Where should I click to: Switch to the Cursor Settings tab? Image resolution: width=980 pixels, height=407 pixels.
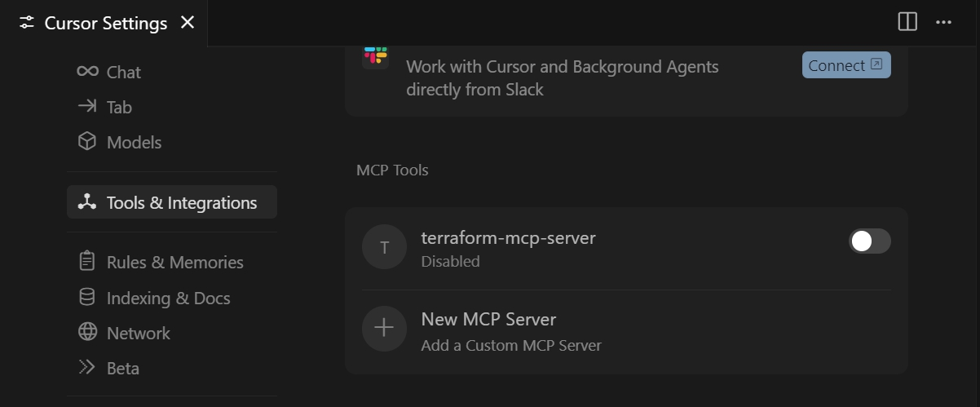pyautogui.click(x=105, y=23)
